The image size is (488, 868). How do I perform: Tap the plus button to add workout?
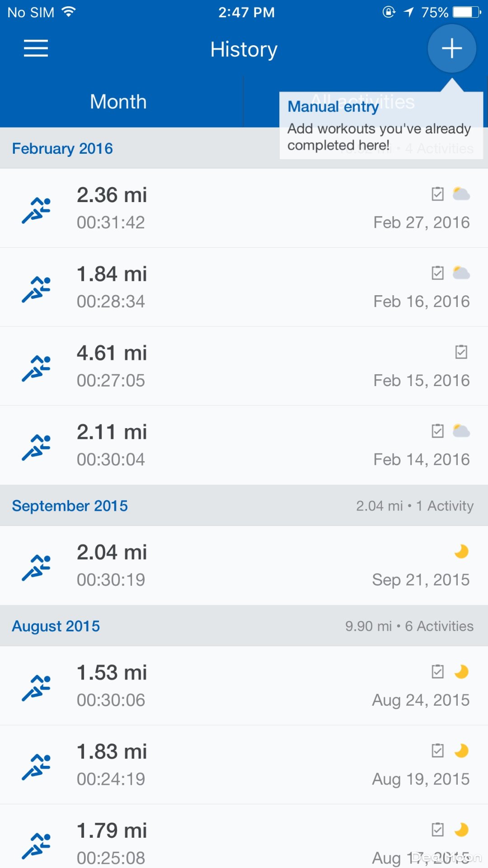pyautogui.click(x=451, y=48)
